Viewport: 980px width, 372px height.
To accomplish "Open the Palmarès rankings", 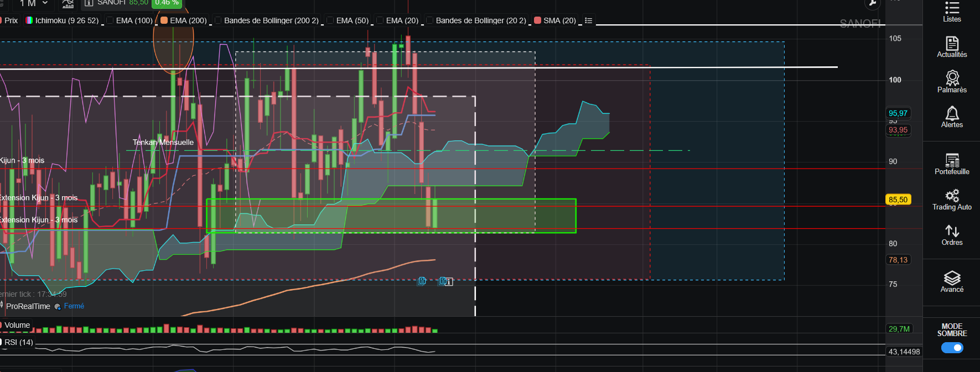I will 952,82.
